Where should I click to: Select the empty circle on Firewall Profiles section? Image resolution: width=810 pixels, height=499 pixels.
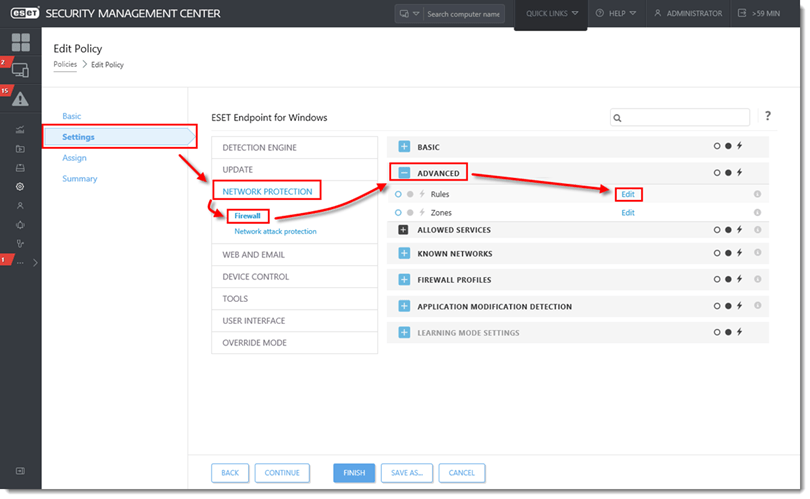(716, 279)
